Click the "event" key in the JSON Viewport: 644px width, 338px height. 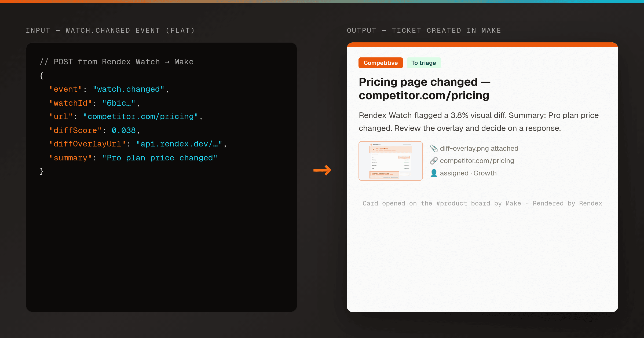point(66,89)
